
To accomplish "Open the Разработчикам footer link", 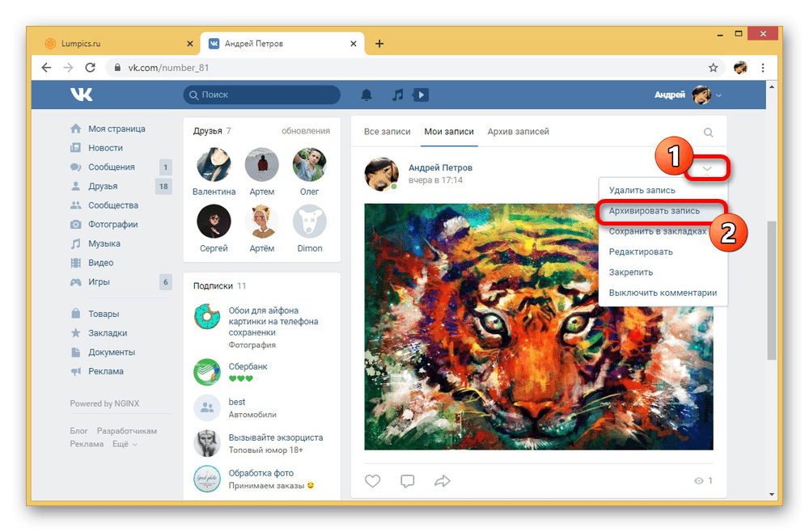I will click(127, 431).
